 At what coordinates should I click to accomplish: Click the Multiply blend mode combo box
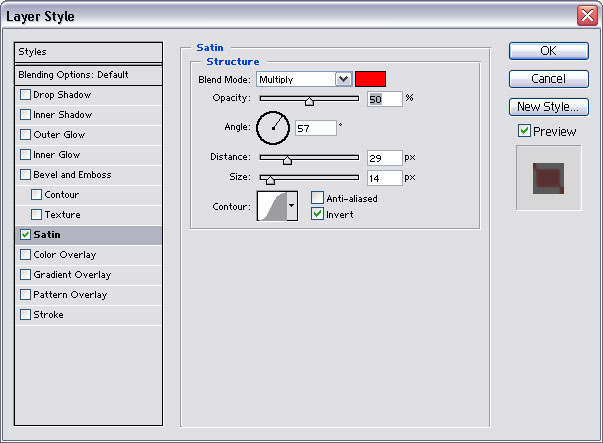point(304,79)
